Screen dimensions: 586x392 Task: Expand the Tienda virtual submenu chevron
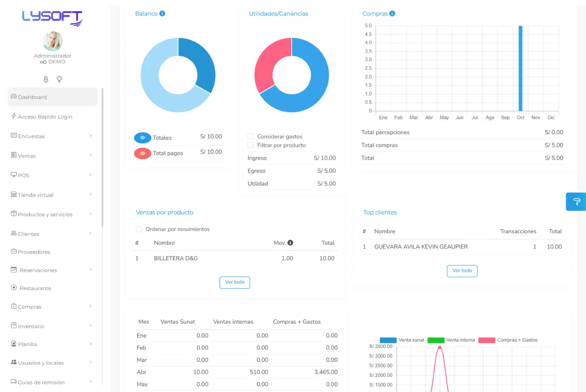pos(91,195)
